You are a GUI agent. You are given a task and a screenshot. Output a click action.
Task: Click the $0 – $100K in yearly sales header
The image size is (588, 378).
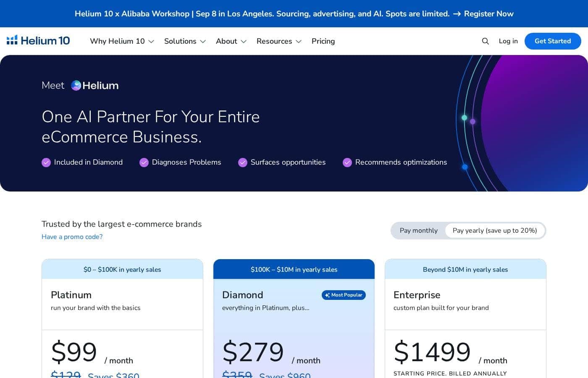122,270
